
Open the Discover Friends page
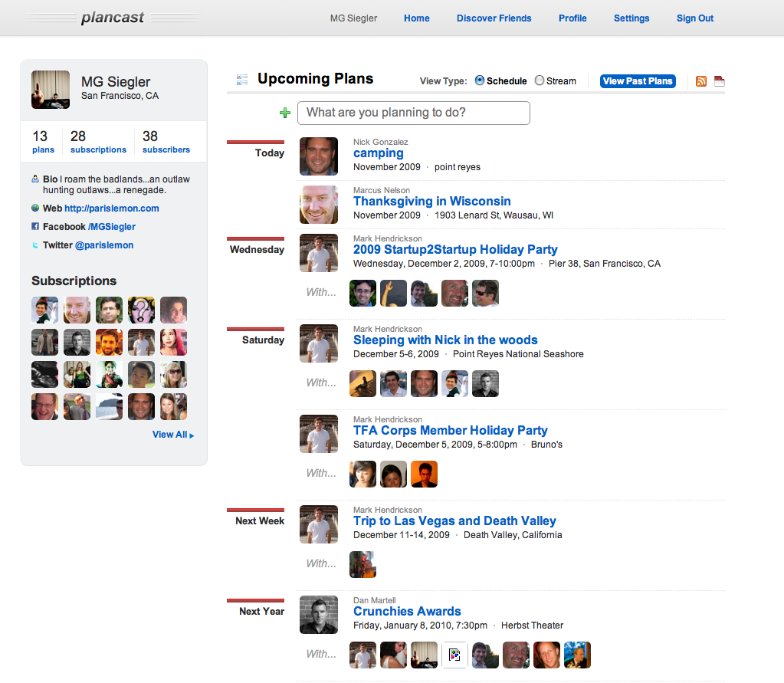click(494, 18)
